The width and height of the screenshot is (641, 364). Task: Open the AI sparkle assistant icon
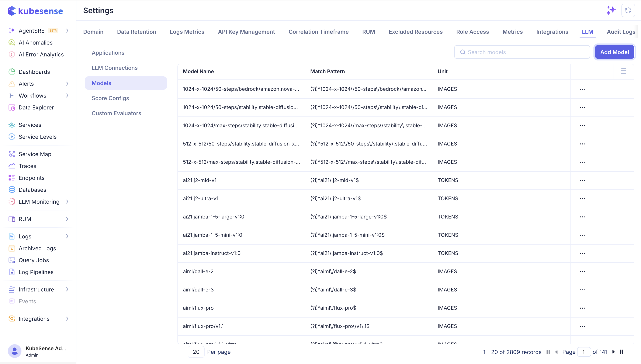tap(611, 10)
